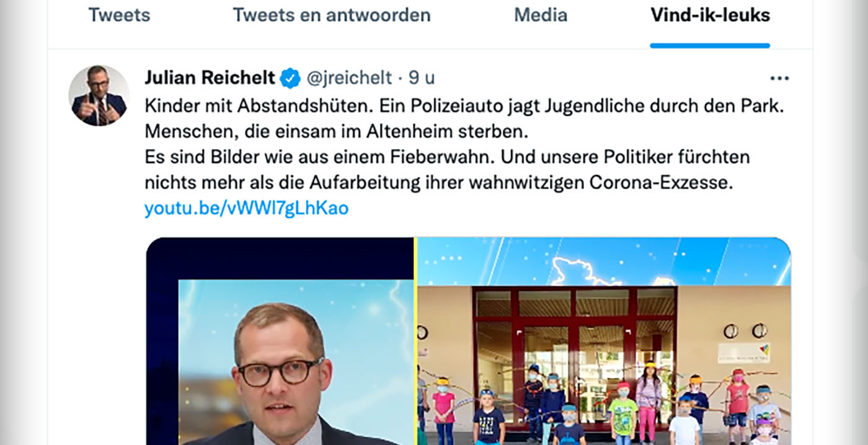Click the Julian Reichelt display name
This screenshot has width=868, height=445.
(x=210, y=78)
